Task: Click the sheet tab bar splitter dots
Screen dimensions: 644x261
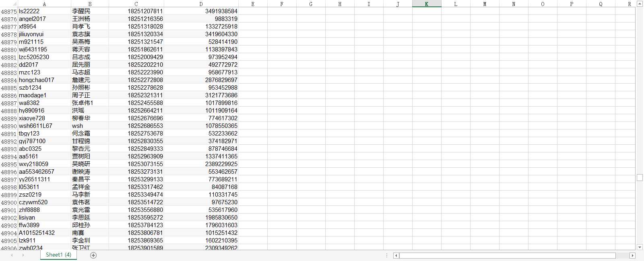Action: [x=387, y=255]
